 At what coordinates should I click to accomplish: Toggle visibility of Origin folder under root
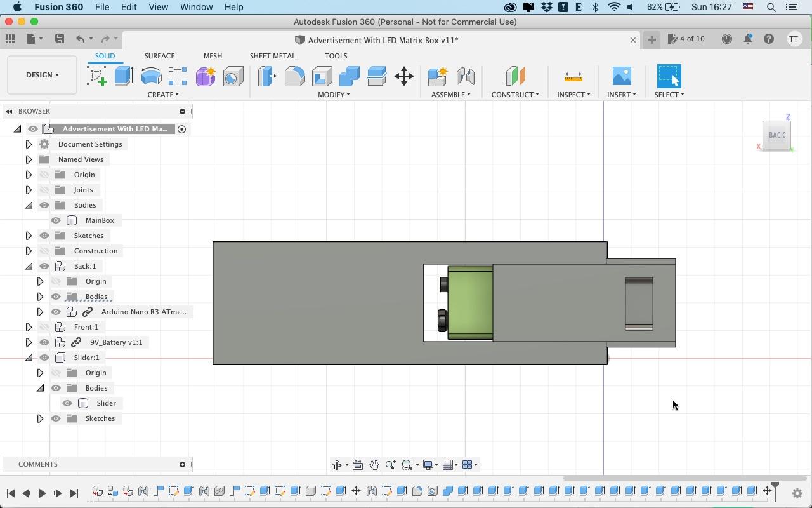44,175
